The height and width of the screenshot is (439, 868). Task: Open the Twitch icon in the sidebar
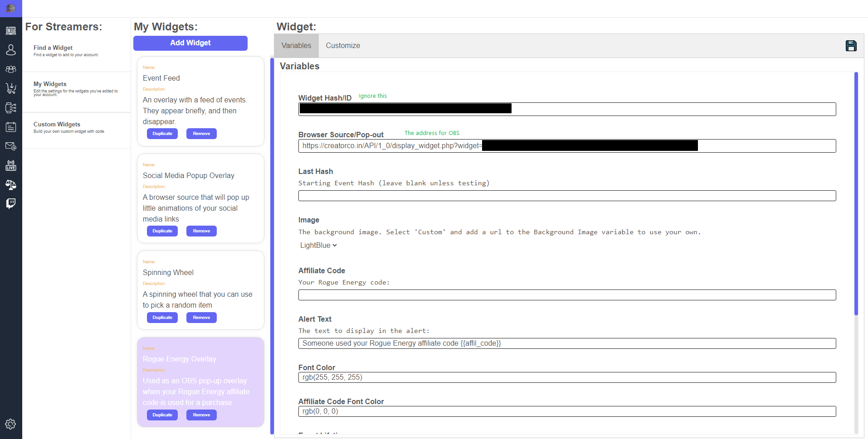pyautogui.click(x=11, y=203)
